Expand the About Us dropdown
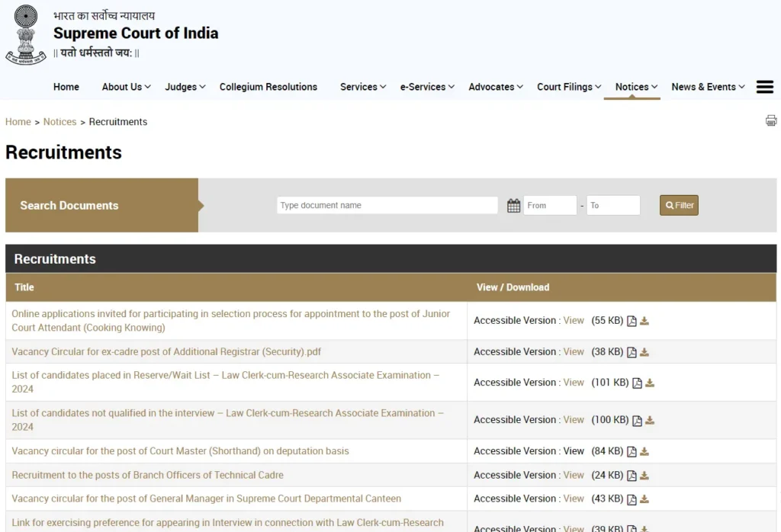 [x=126, y=87]
